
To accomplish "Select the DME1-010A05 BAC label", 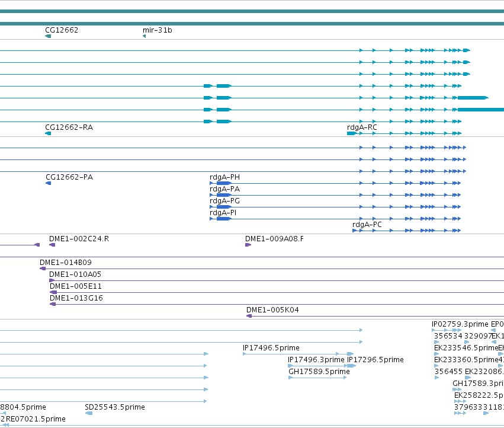I will [75, 274].
